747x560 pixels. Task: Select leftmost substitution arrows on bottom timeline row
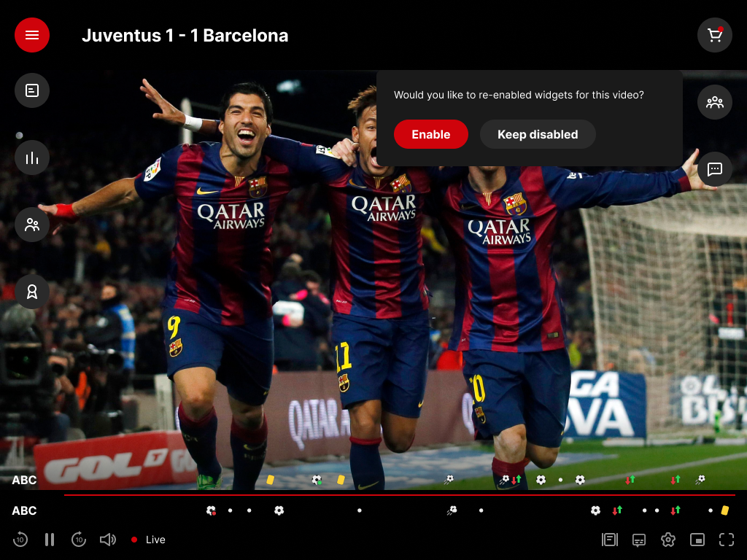pyautogui.click(x=617, y=510)
